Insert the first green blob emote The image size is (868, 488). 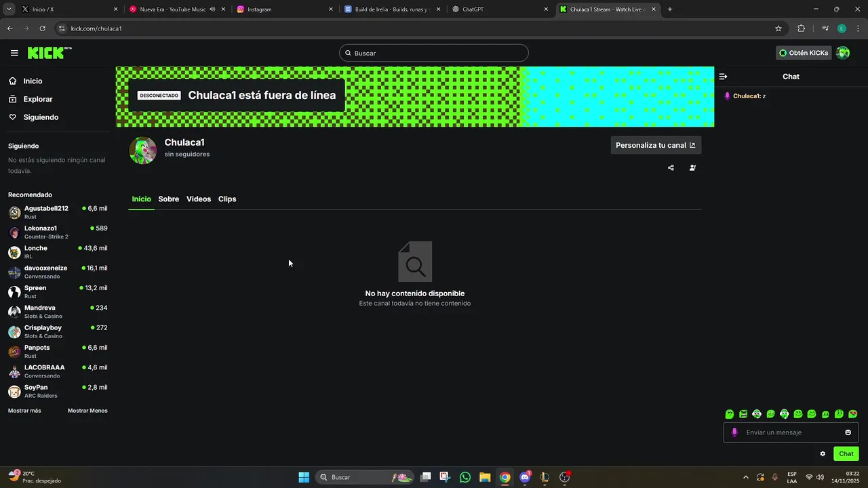click(730, 414)
